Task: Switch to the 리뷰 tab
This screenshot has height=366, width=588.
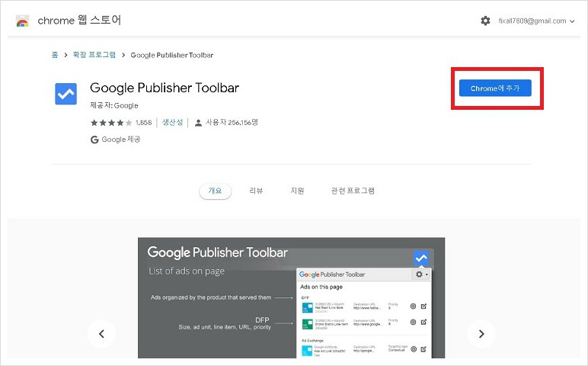Action: pos(256,191)
